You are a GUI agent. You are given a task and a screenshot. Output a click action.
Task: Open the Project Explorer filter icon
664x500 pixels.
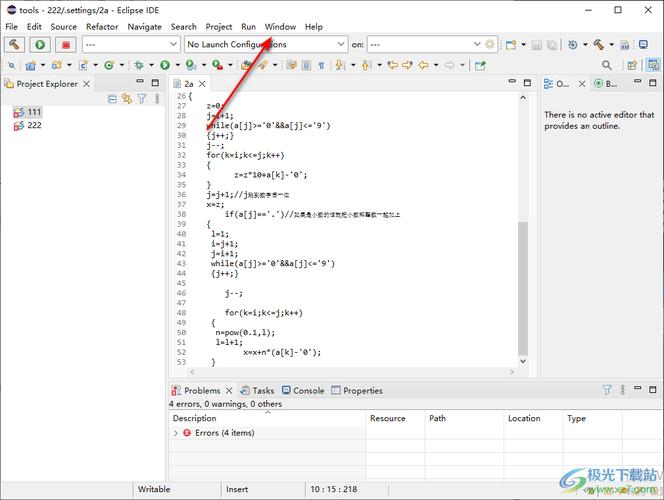pyautogui.click(x=141, y=99)
